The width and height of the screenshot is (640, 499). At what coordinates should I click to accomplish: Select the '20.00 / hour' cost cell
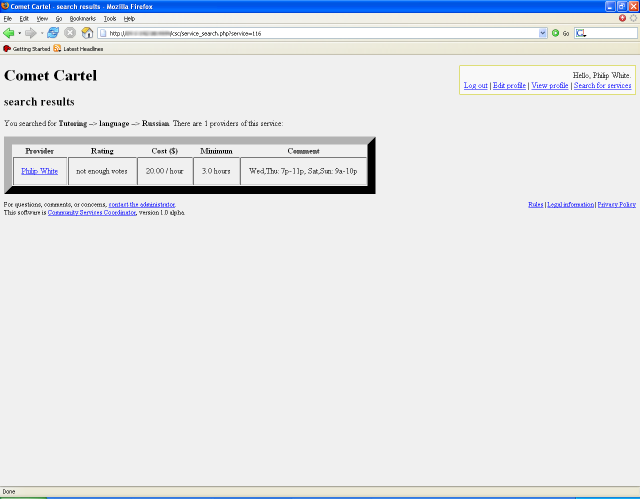coord(164,171)
